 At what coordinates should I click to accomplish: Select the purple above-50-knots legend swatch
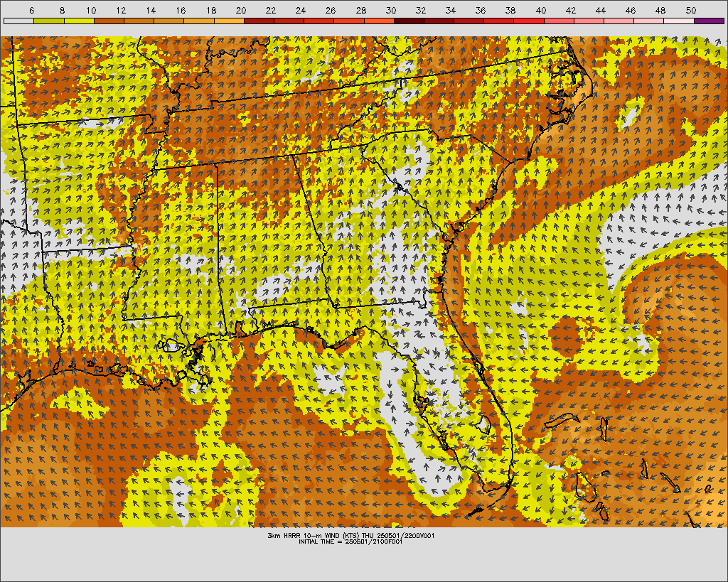(x=709, y=21)
